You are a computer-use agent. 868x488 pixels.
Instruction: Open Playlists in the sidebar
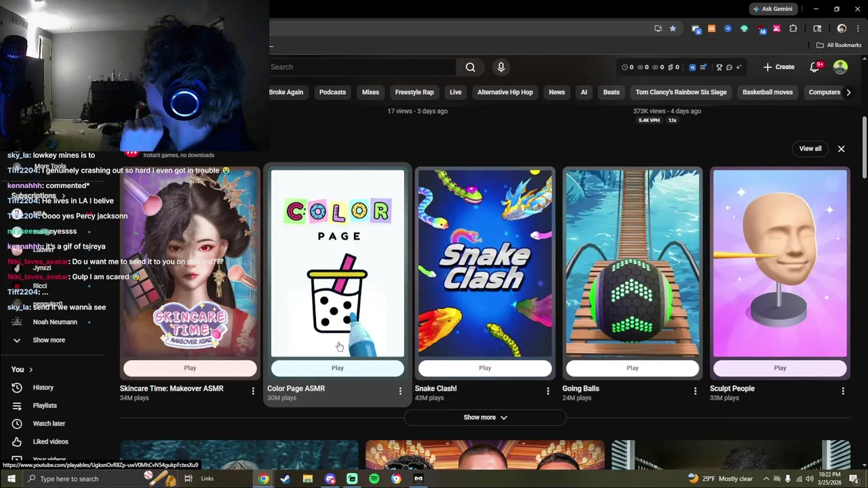[45, 405]
